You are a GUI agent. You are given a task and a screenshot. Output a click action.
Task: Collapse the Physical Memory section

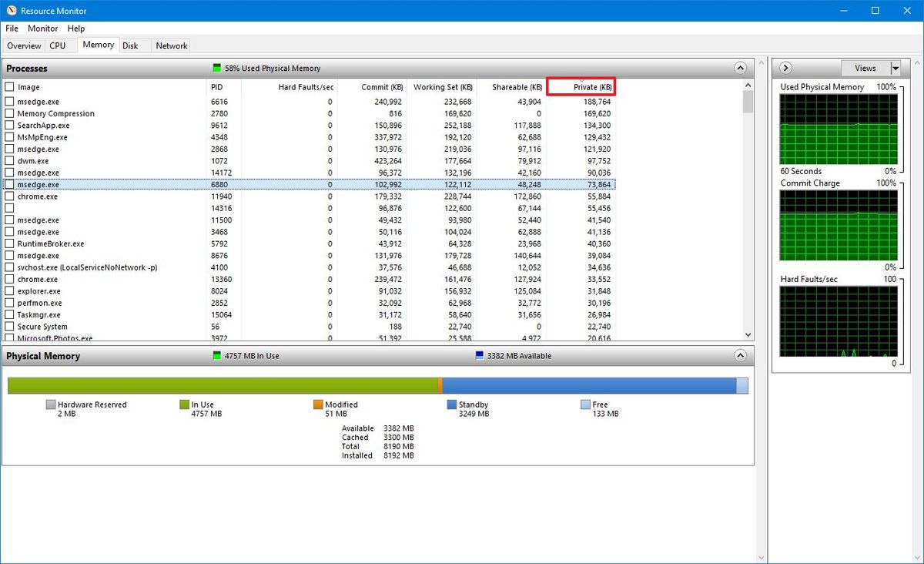click(x=740, y=355)
